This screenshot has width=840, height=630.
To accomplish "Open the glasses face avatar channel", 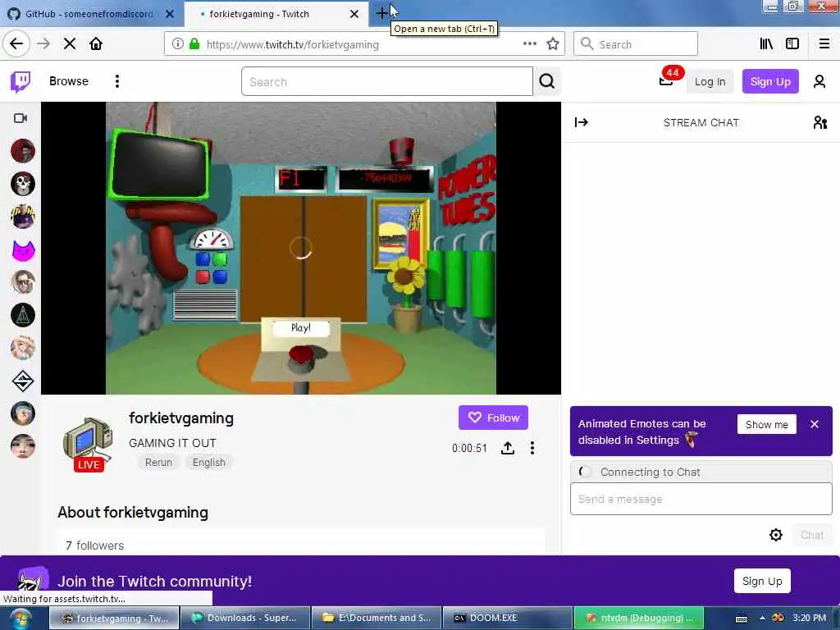I will [22, 282].
